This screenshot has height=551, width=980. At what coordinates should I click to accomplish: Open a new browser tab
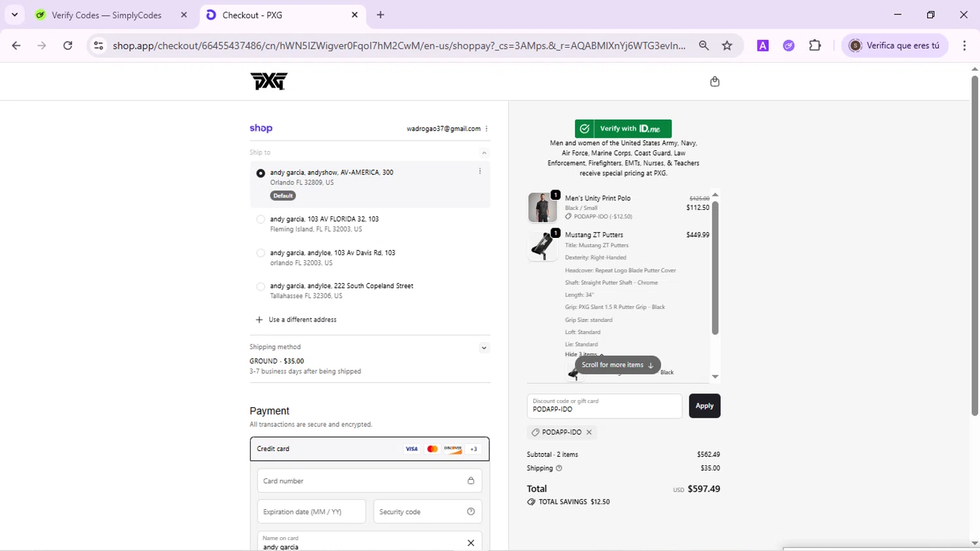[x=380, y=15]
